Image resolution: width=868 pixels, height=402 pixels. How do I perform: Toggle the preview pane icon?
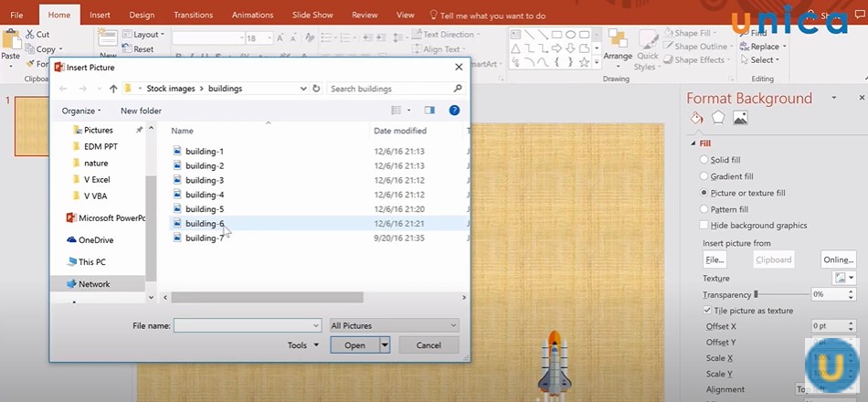tap(429, 111)
